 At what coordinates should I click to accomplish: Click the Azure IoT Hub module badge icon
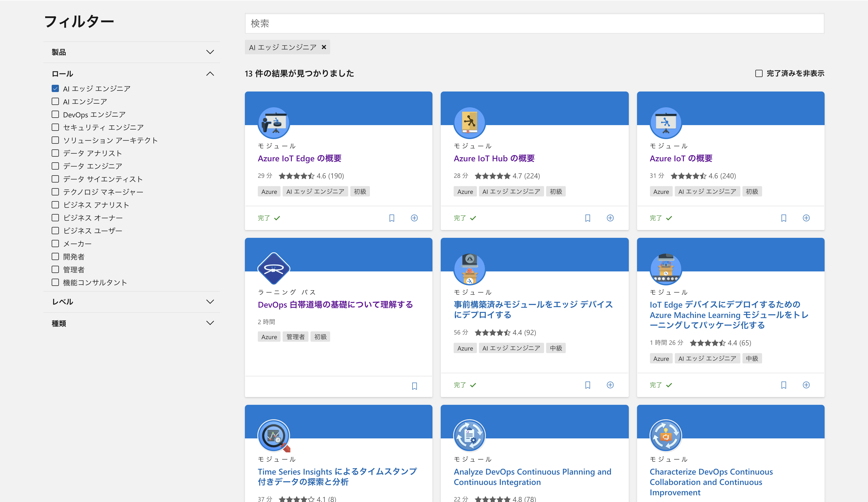(x=469, y=123)
